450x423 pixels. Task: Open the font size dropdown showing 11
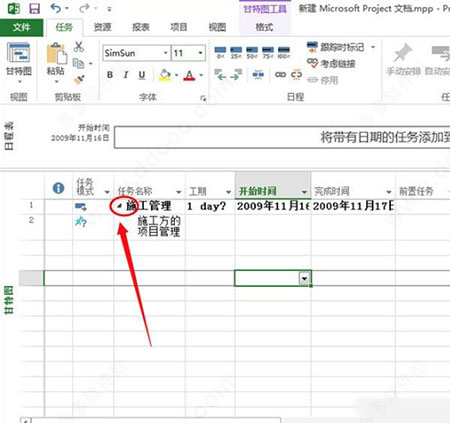(x=200, y=53)
